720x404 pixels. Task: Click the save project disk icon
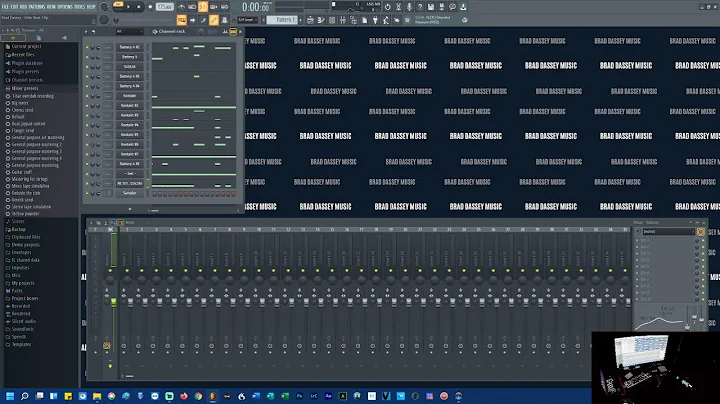(431, 7)
